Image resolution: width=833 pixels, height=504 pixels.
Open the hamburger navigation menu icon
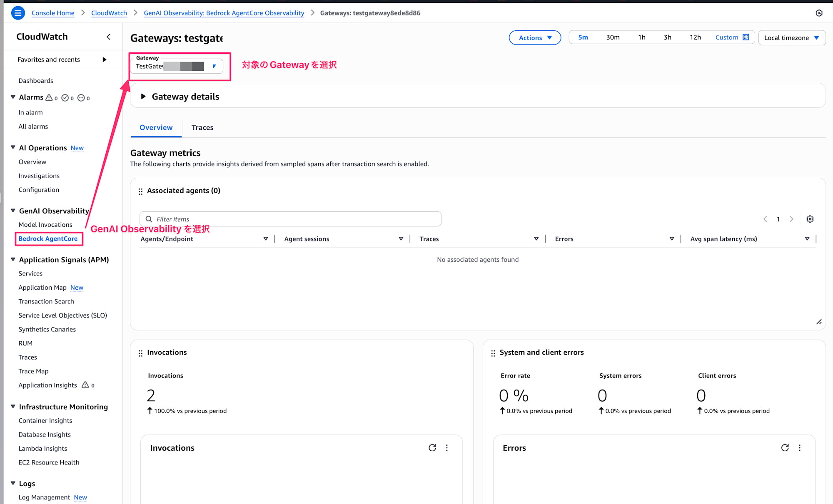[x=17, y=13]
